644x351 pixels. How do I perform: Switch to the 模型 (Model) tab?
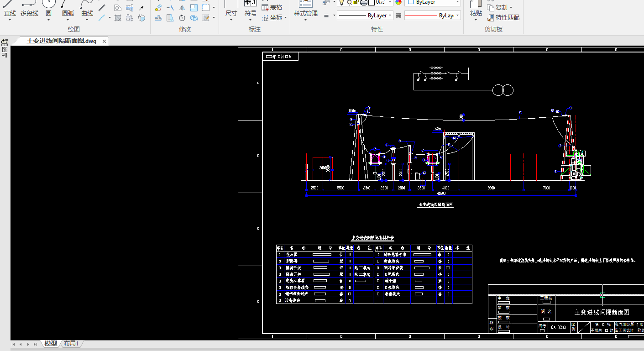51,344
